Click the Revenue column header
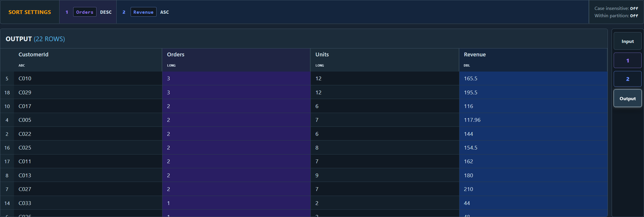 coord(533,60)
